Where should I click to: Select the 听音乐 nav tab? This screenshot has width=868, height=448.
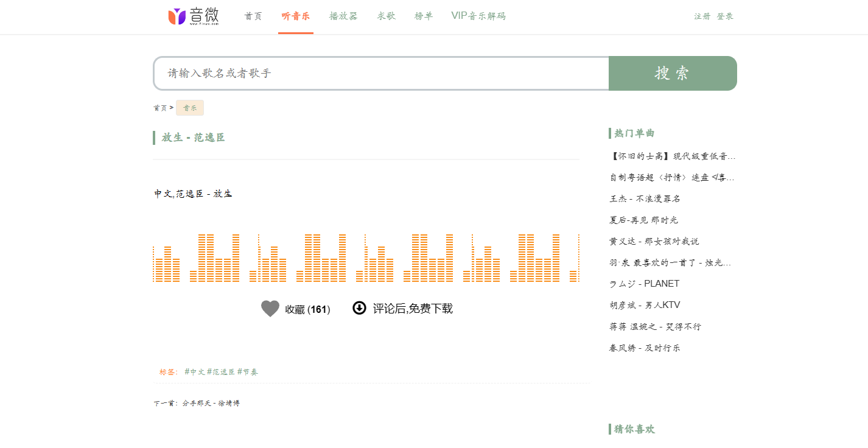(296, 16)
